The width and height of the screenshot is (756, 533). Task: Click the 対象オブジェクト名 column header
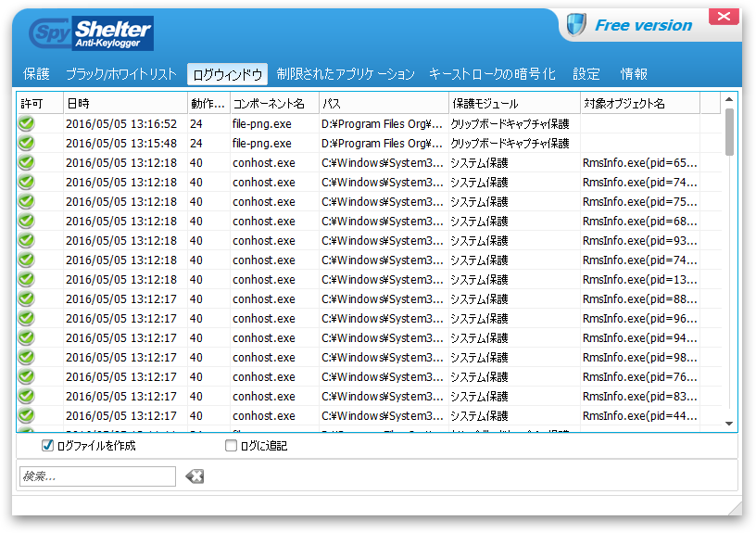pyautogui.click(x=640, y=103)
